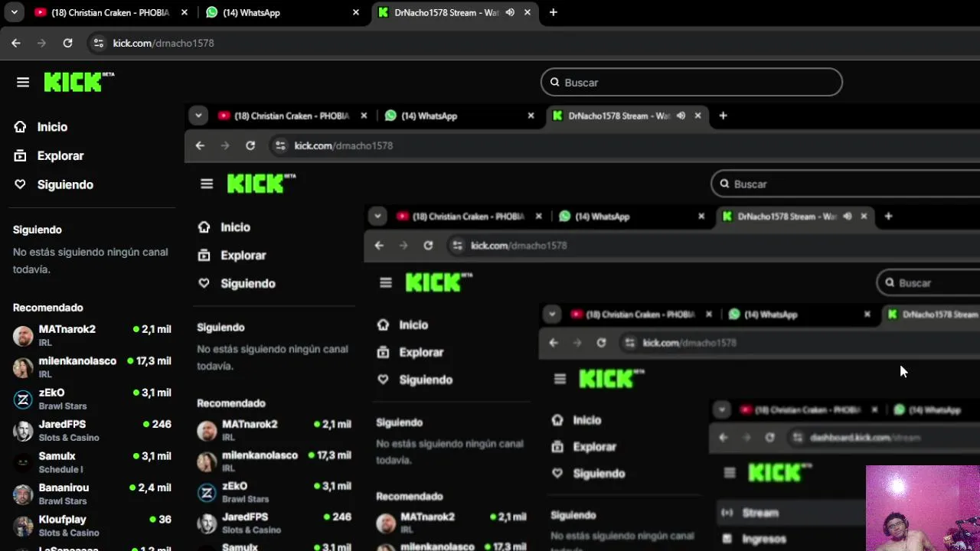Click outermost '17,3 mil' viewer count
The width and height of the screenshot is (980, 551).
pos(153,360)
